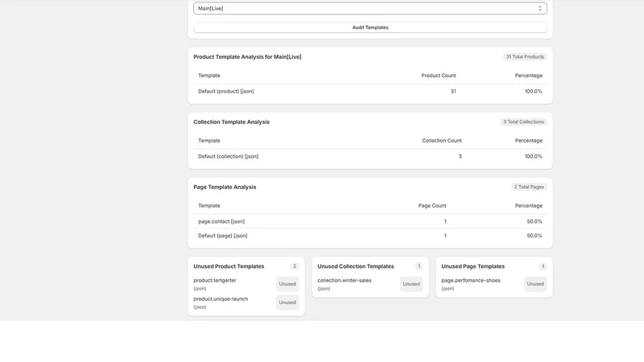The image size is (644, 362).
Task: Click the Page Count column header
Action: tap(432, 206)
